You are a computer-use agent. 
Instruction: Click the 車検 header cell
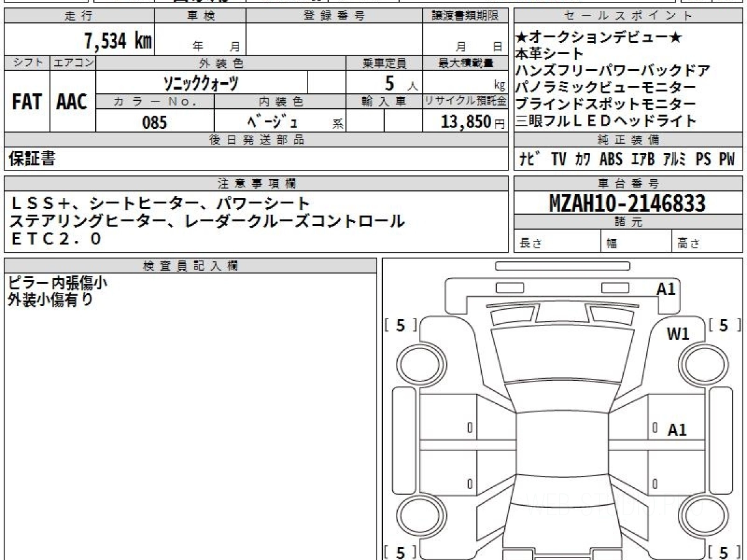pyautogui.click(x=200, y=16)
